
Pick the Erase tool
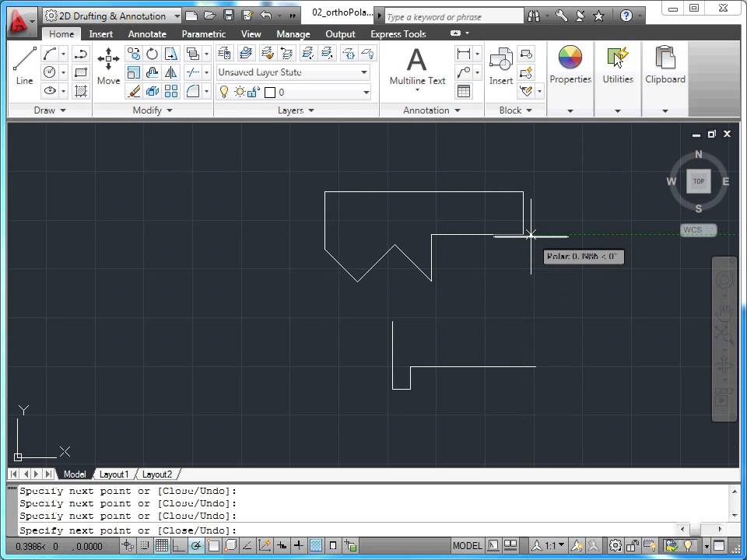pos(134,90)
